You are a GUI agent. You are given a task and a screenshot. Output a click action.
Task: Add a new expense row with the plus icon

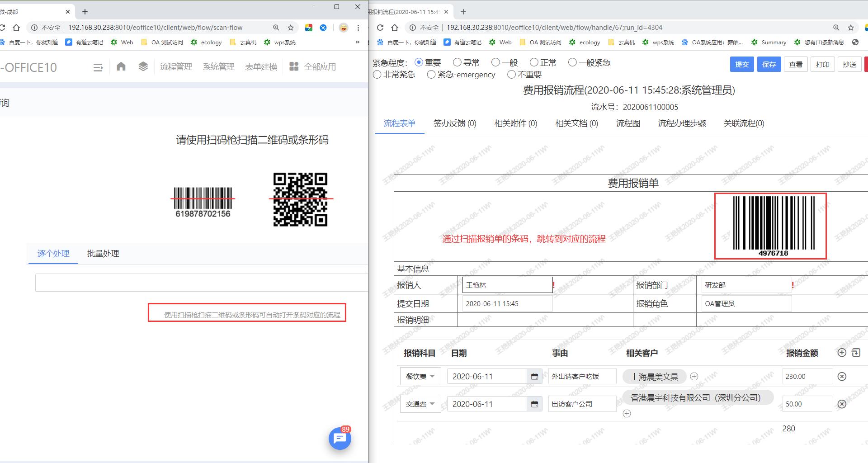[x=842, y=352]
